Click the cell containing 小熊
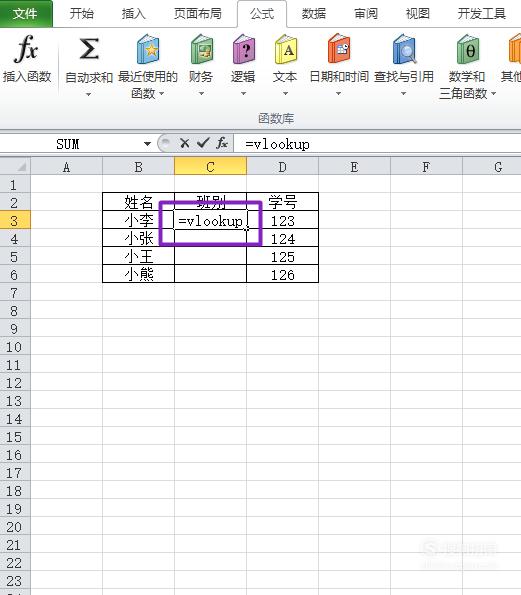This screenshot has width=521, height=595. [139, 274]
